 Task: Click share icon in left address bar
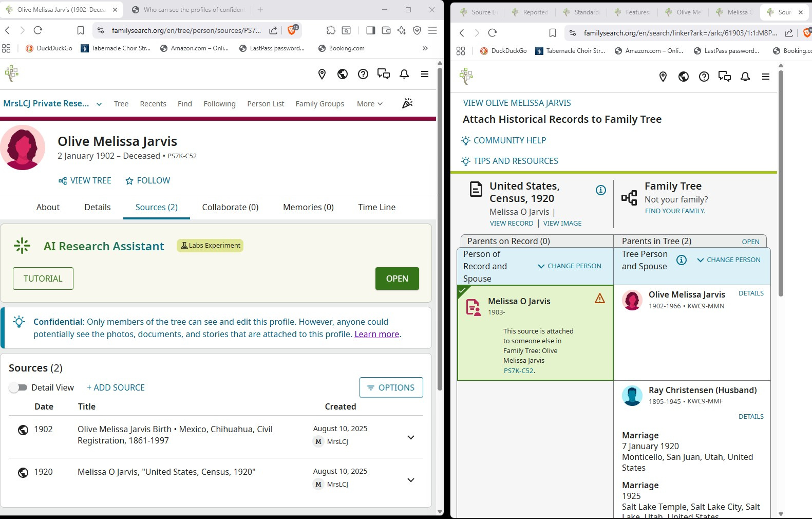point(273,30)
